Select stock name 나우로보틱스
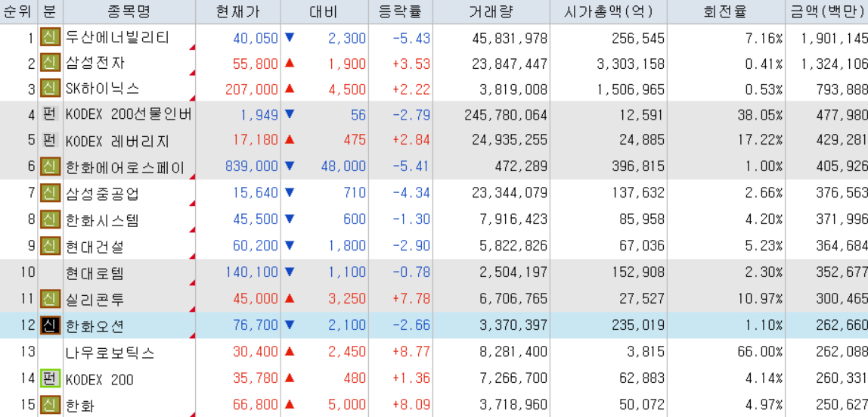868x417 pixels. point(110,352)
